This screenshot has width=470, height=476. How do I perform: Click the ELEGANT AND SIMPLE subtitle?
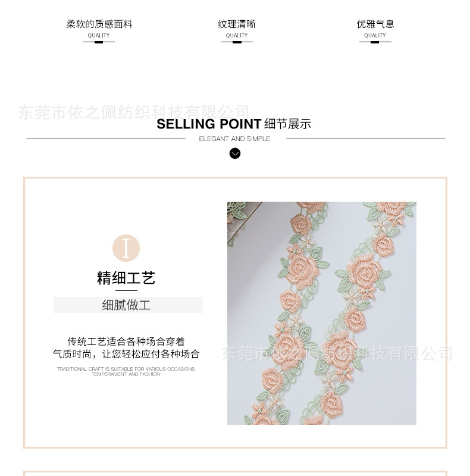pyautogui.click(x=234, y=139)
